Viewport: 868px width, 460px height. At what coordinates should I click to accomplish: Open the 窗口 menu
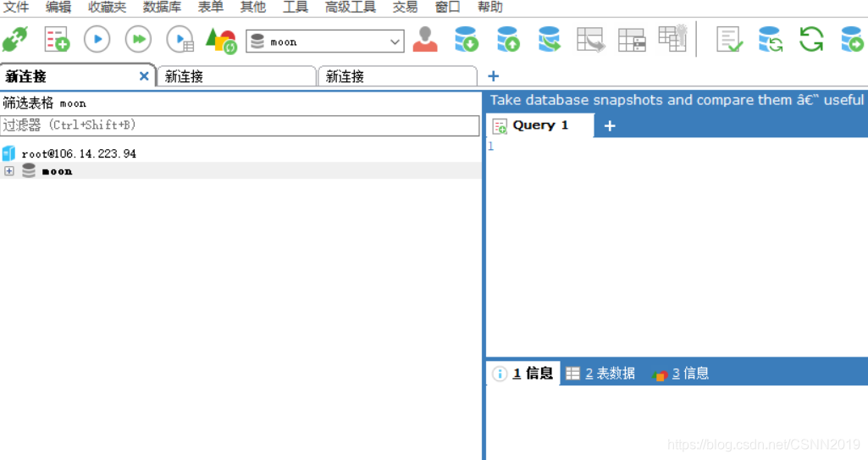[x=447, y=7]
